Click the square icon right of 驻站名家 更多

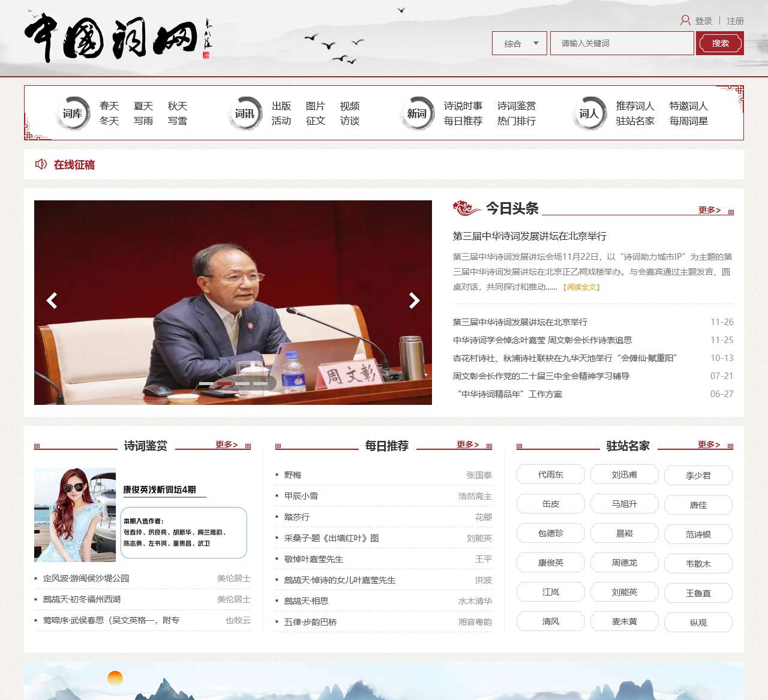point(730,446)
